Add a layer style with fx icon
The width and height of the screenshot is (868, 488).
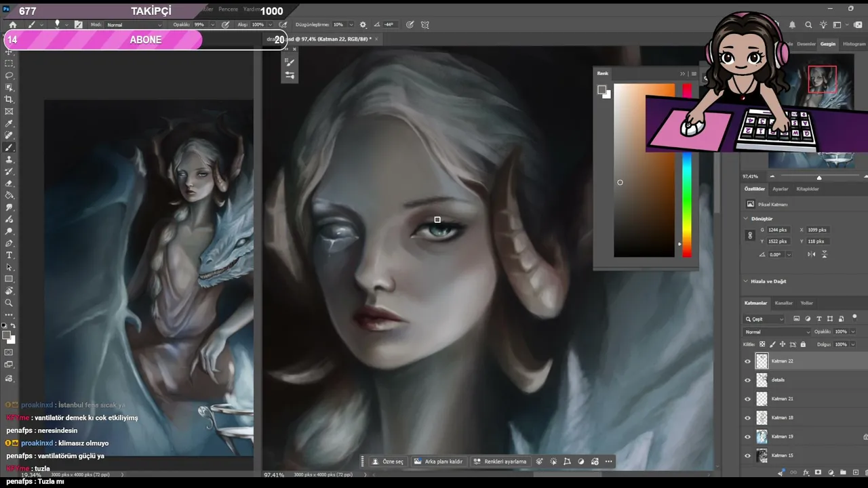click(x=806, y=472)
